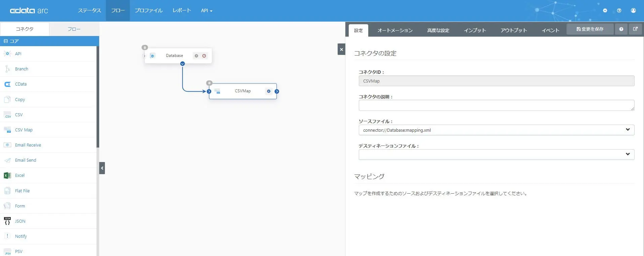Click the Email Receive label

pyautogui.click(x=28, y=145)
